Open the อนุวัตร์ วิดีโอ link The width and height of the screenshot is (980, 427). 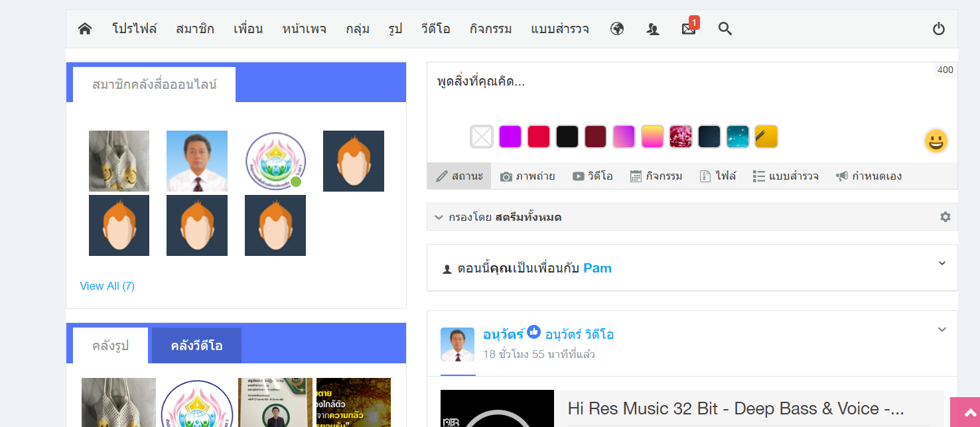[x=579, y=334]
